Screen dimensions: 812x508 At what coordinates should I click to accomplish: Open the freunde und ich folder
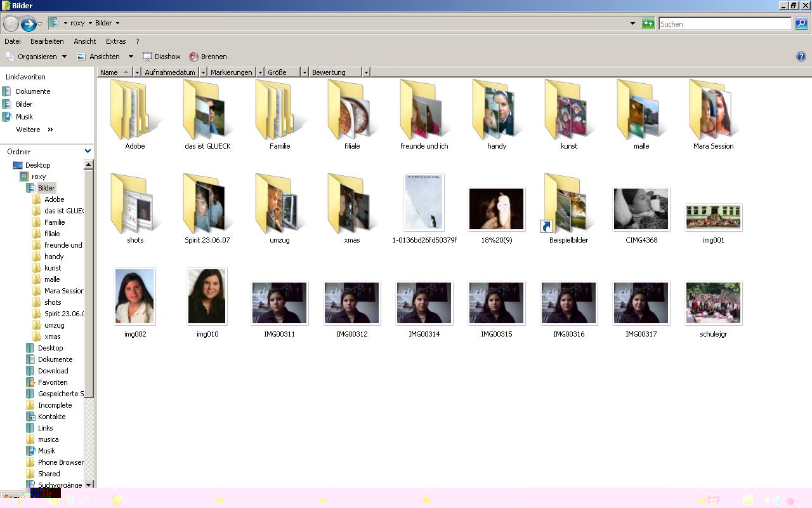(424, 110)
